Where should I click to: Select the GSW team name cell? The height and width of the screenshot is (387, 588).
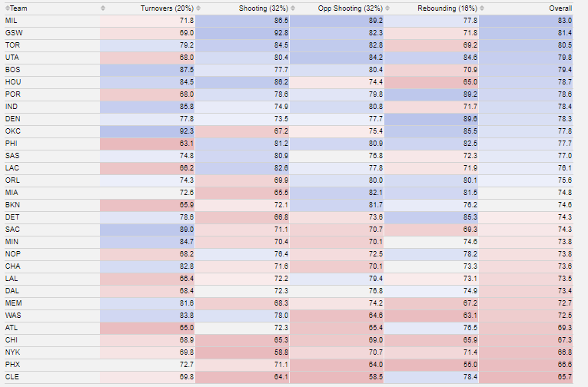click(13, 33)
